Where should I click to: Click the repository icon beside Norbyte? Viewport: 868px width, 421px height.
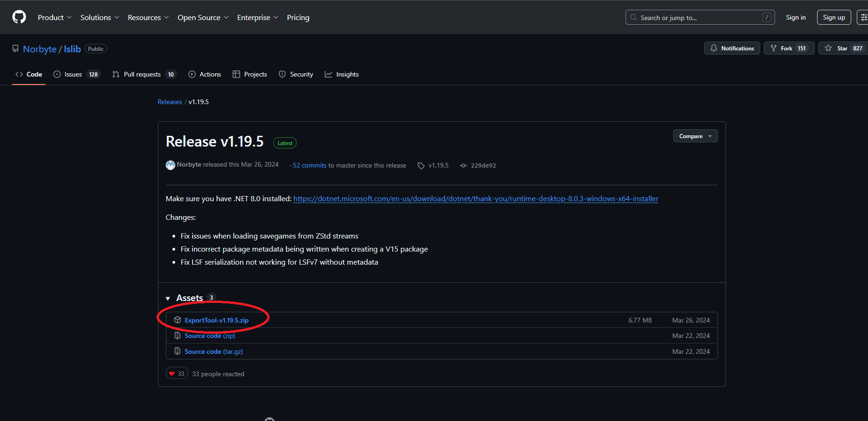point(15,49)
